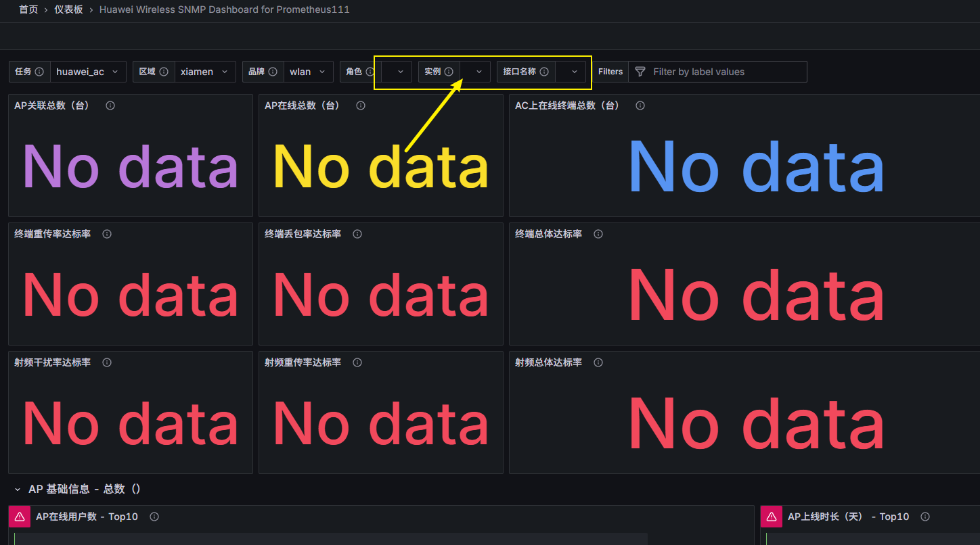Go to 首页 in the breadcrumb
The height and width of the screenshot is (545, 980).
pyautogui.click(x=28, y=9)
